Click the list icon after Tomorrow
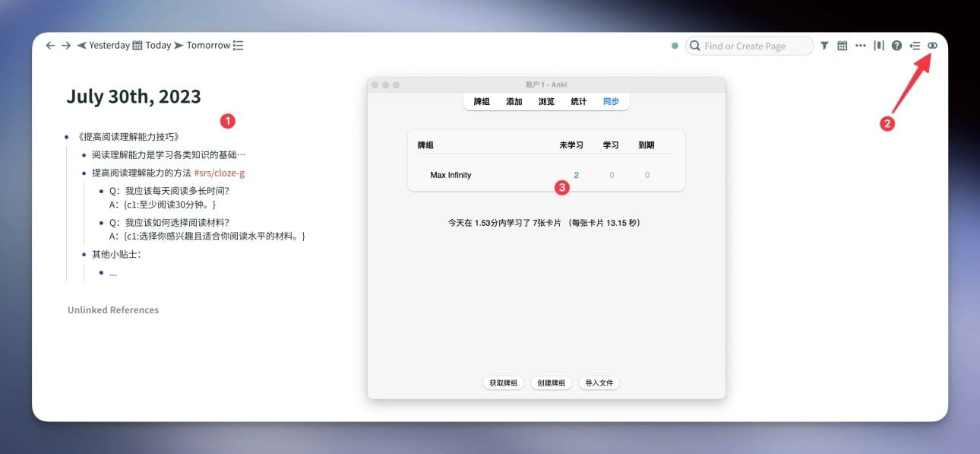 tap(238, 46)
